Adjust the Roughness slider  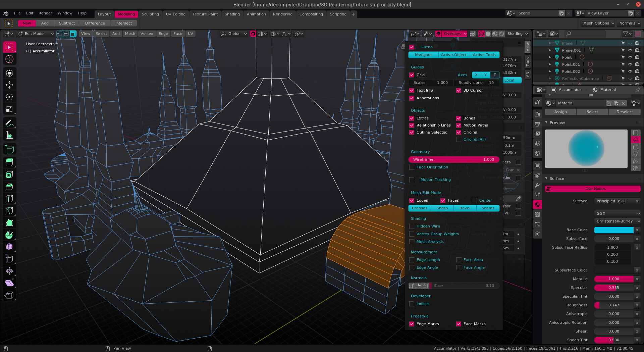coord(614,305)
